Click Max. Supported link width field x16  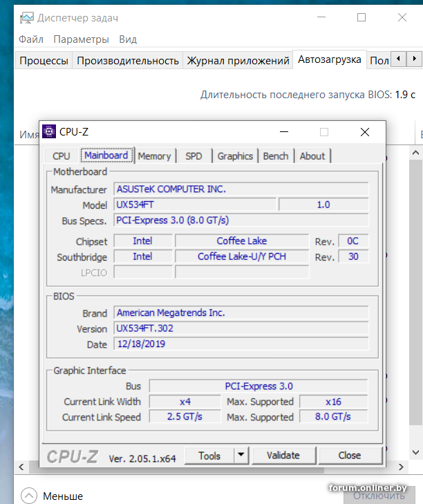point(333,402)
